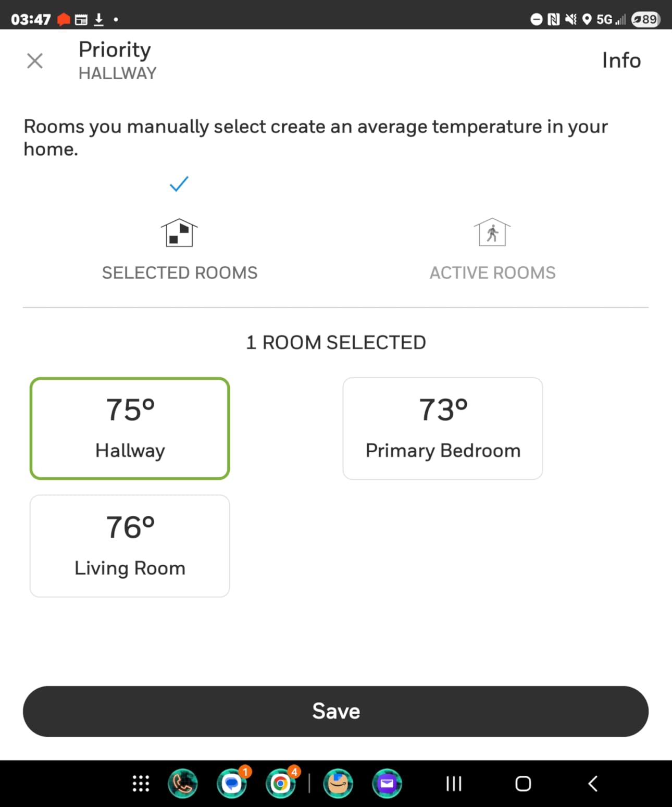
Task: Select the Primary Bedroom room card
Action: coord(443,428)
